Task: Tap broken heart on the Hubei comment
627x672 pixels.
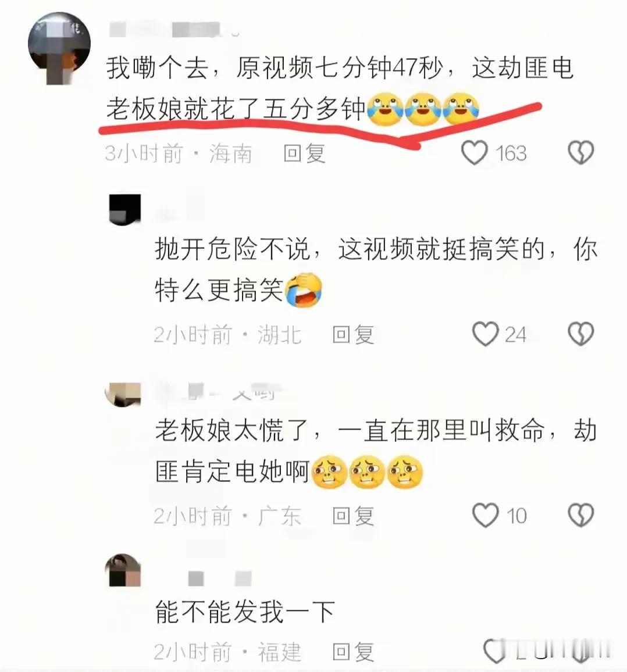Action: point(580,334)
